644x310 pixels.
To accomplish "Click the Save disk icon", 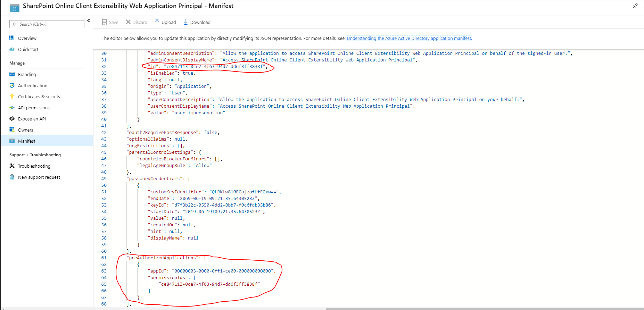I will coord(104,22).
